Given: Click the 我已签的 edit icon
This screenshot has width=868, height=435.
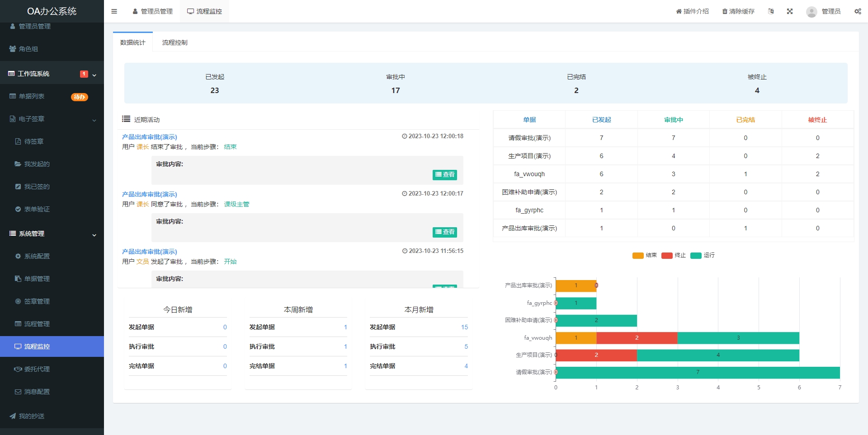Looking at the screenshot, I should [18, 187].
